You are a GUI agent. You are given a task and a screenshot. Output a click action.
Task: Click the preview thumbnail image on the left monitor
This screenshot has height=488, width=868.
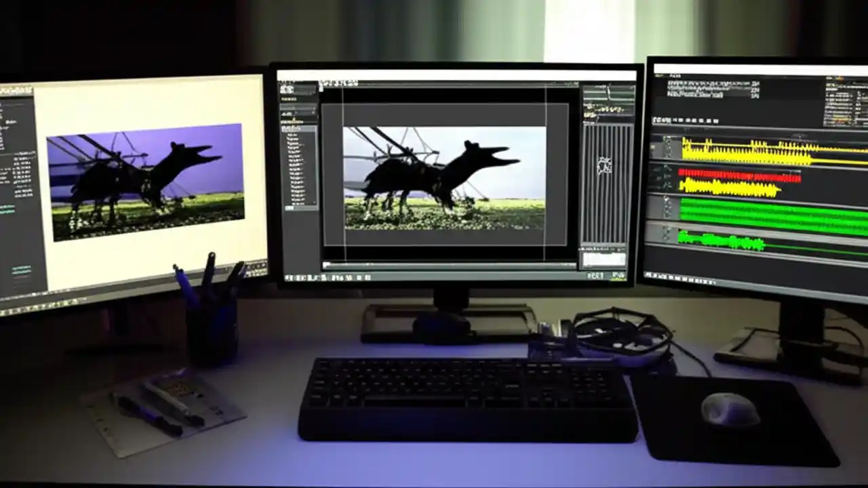click(136, 183)
